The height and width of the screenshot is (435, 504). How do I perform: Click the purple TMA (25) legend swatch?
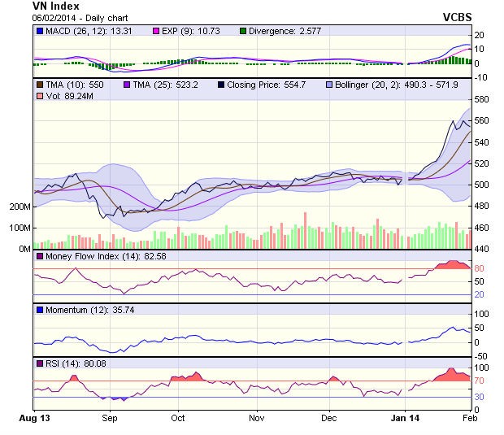(x=127, y=85)
